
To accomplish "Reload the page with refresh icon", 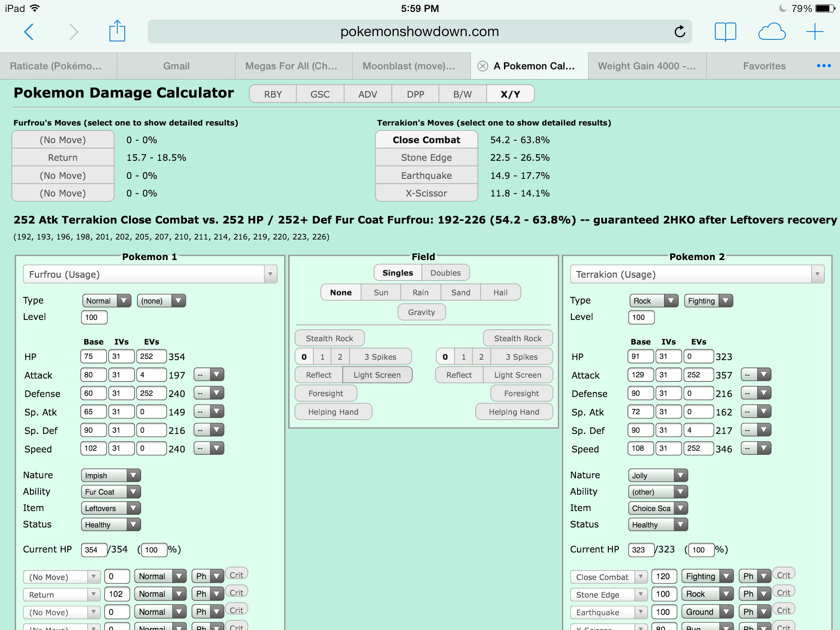I will 680,32.
